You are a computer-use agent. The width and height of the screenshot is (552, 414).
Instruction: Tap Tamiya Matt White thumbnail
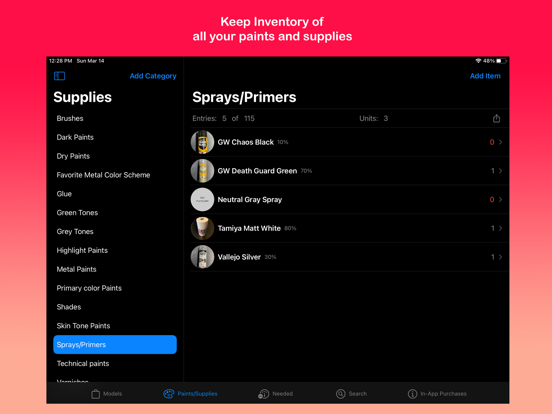[202, 228]
